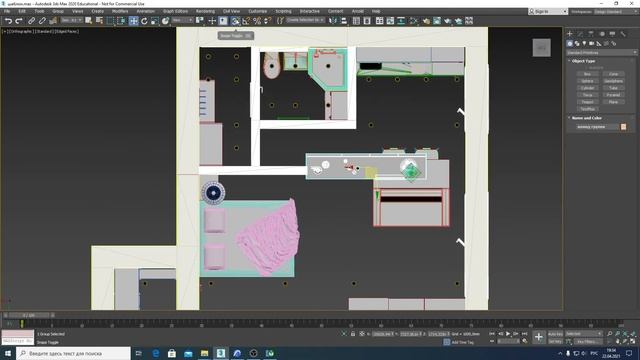Click the Box primitive button
Viewport: 640px width, 360px height.
point(587,74)
